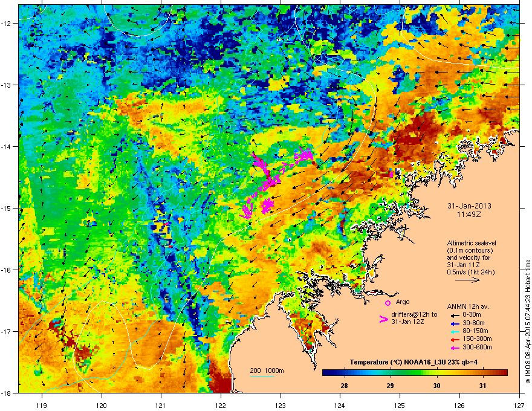Viewport: 532px width, 411px height.
Task: Click the ANMN 12h av. legend heading
Action: point(468,306)
